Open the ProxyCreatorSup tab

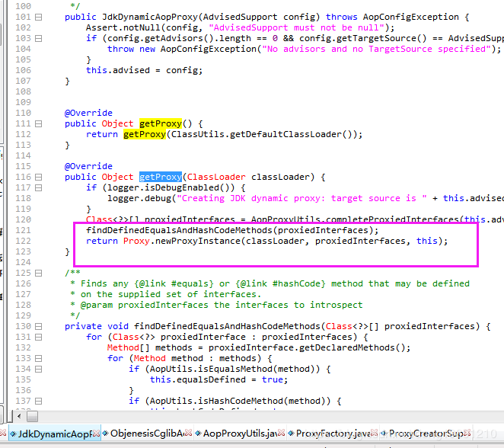pos(426,434)
